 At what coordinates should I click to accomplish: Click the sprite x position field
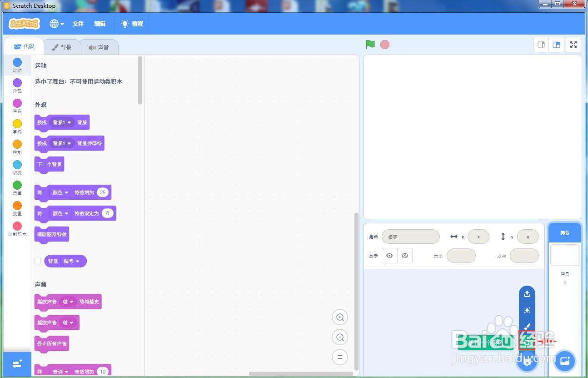coord(478,237)
